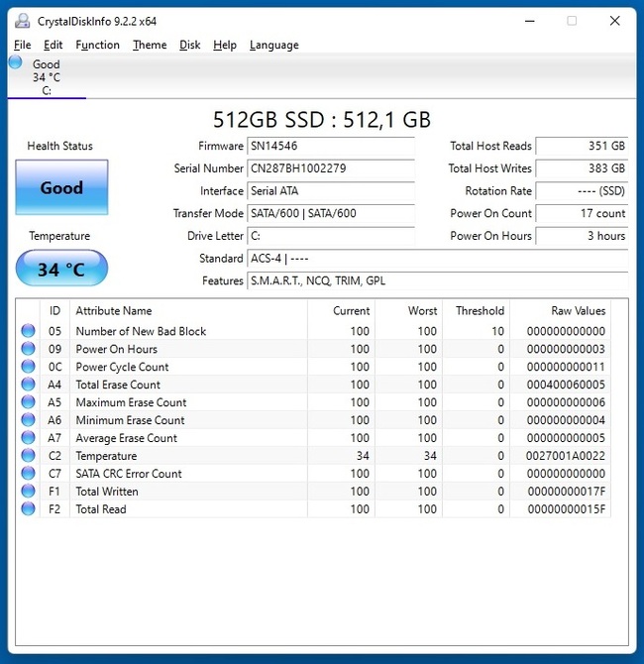Open the Disk menu
644x664 pixels.
[x=190, y=45]
